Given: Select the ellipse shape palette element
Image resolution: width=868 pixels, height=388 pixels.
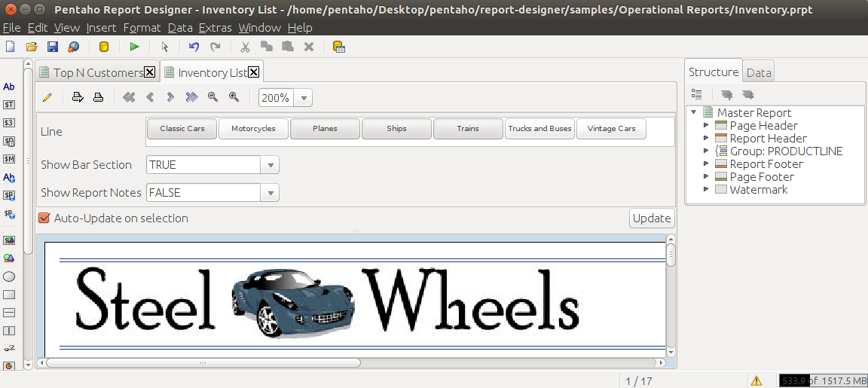Looking at the screenshot, I should click(x=9, y=276).
